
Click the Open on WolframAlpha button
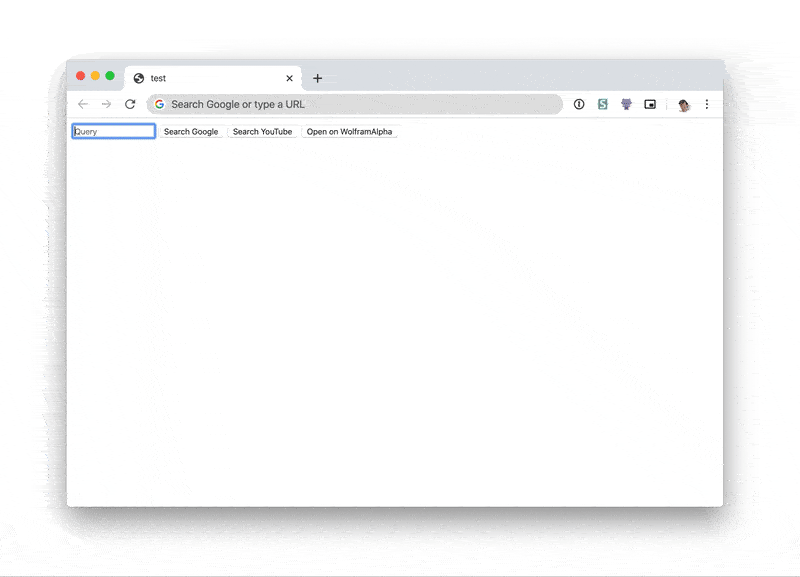point(349,132)
